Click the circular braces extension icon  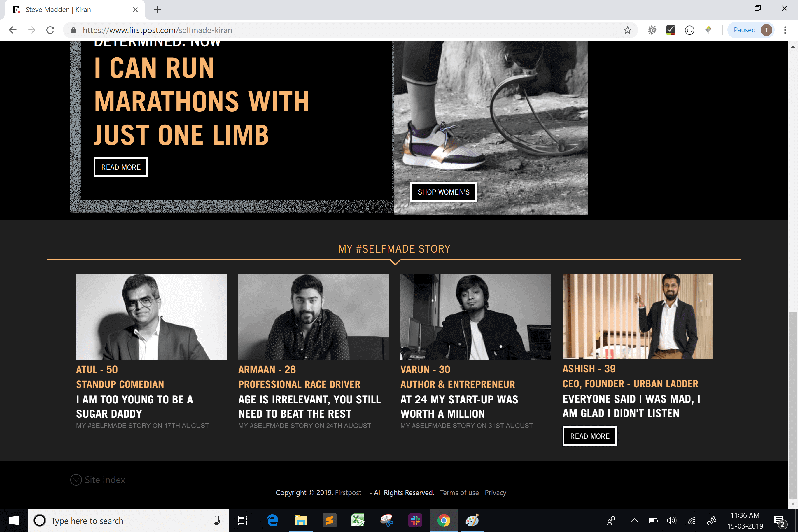coord(689,30)
